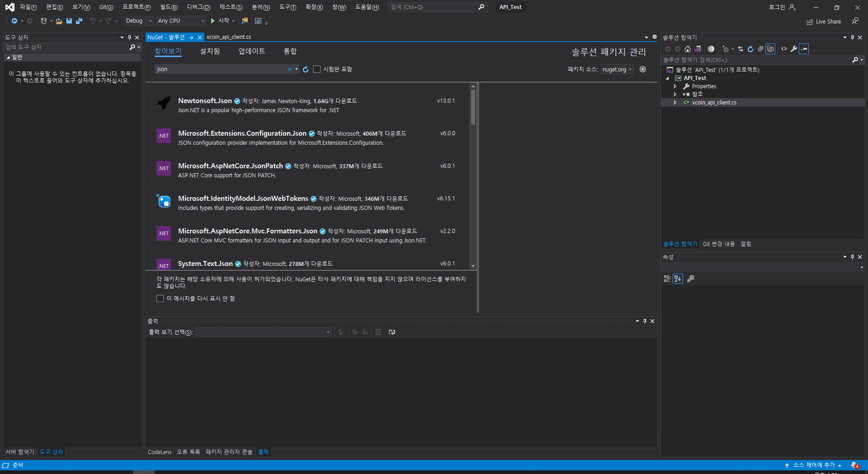
Task: Toggle alphabetical sort in Properties panel
Action: point(678,279)
